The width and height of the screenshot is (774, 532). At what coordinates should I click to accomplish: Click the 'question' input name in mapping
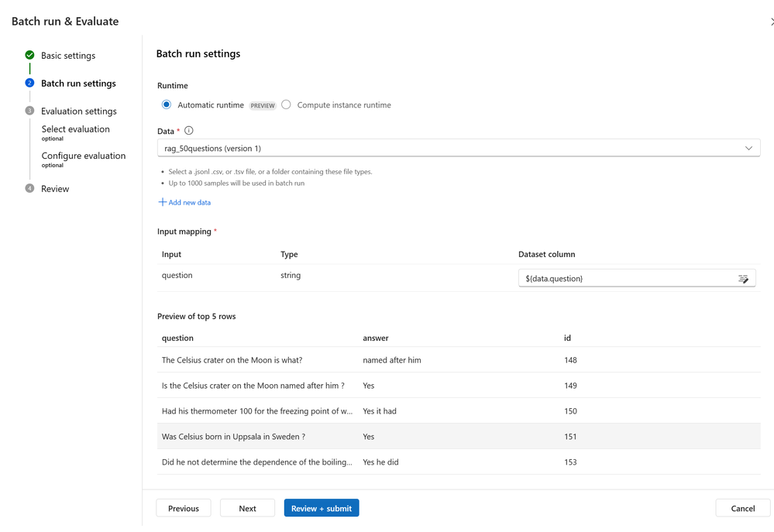tap(177, 276)
